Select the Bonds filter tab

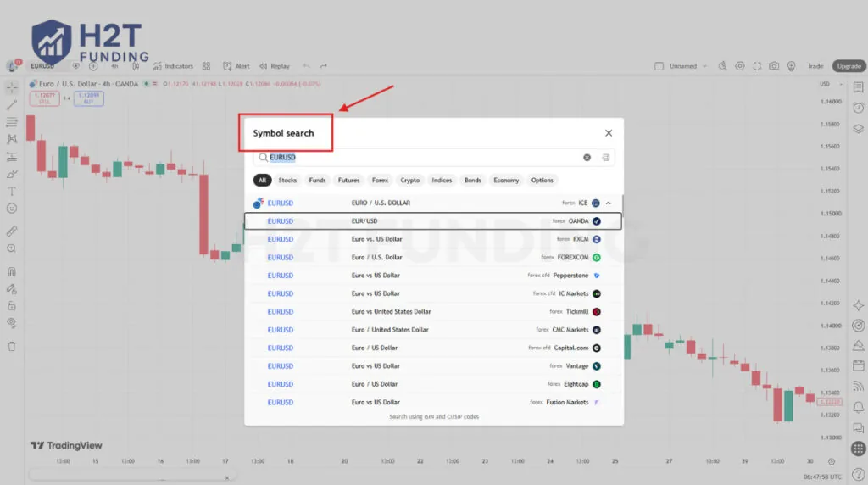[473, 180]
